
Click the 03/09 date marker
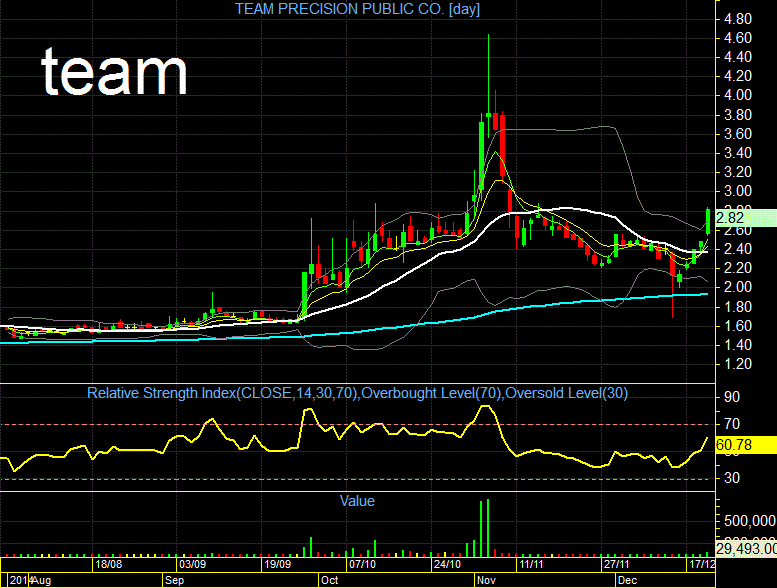[193, 564]
